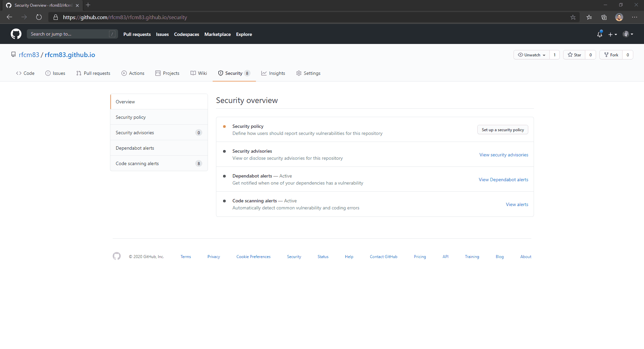644x349 pixels.
Task: Star the repository
Action: [574, 55]
